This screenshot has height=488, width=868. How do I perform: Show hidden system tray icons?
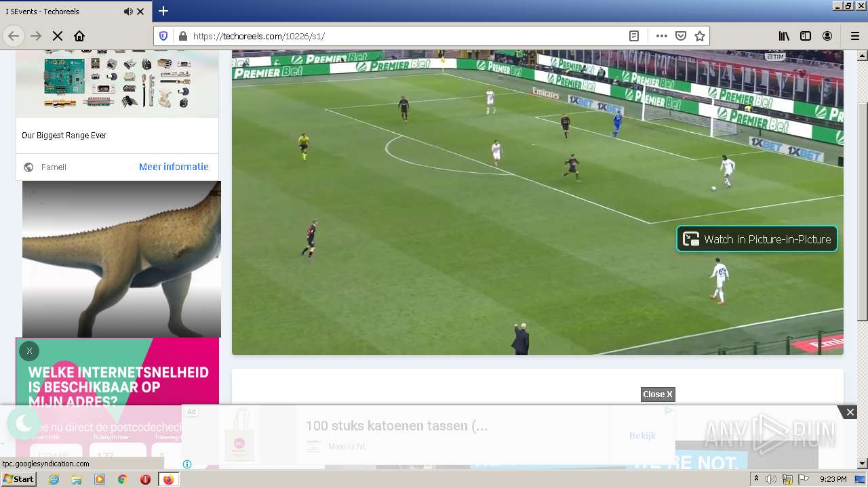pos(756,479)
